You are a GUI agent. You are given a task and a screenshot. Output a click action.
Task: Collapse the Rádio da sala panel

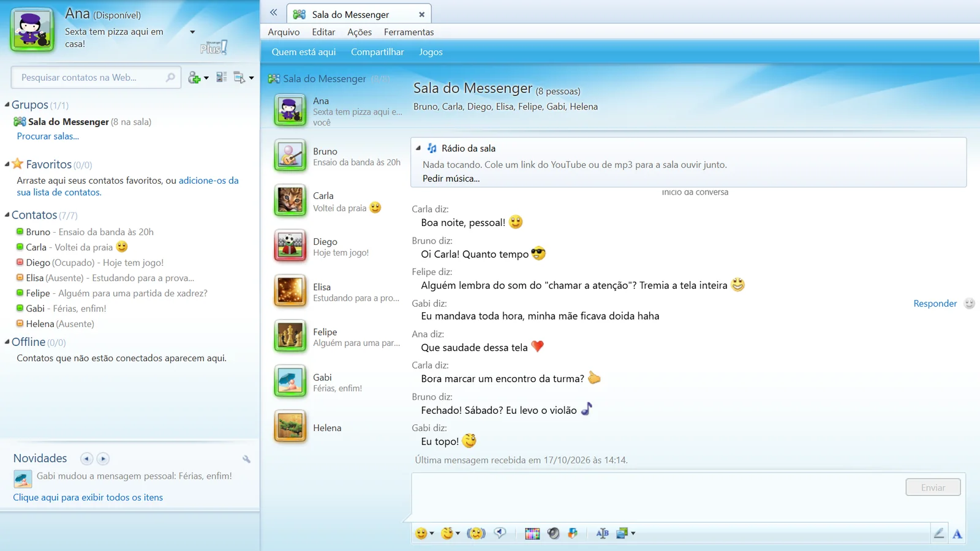[x=418, y=148]
